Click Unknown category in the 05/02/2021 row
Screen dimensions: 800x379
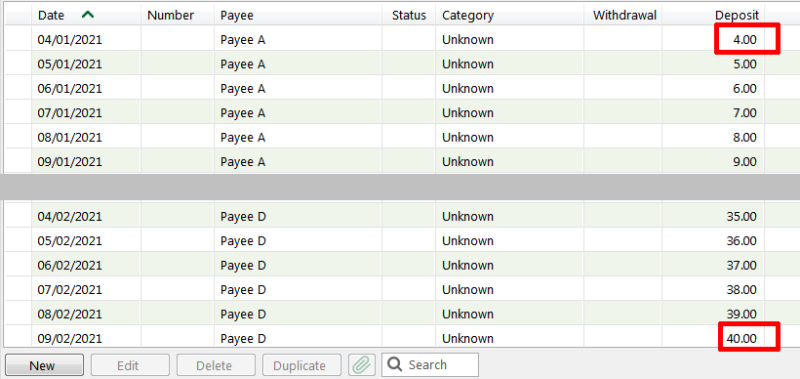coord(468,240)
